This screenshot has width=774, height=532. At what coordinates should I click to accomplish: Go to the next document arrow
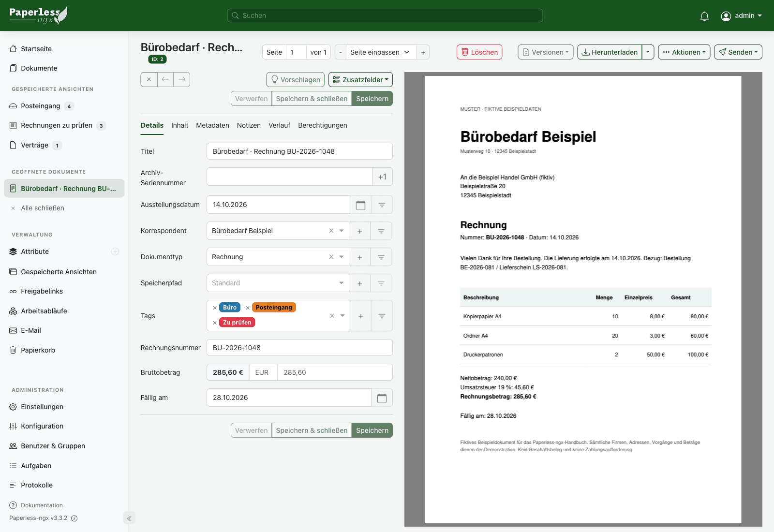pos(182,79)
